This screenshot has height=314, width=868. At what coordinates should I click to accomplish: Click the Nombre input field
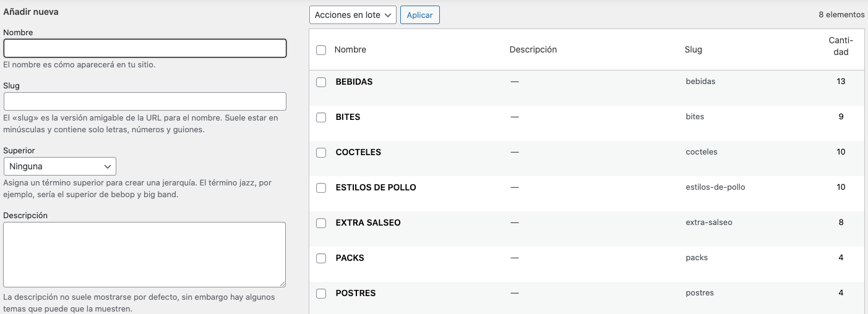pyautogui.click(x=145, y=48)
